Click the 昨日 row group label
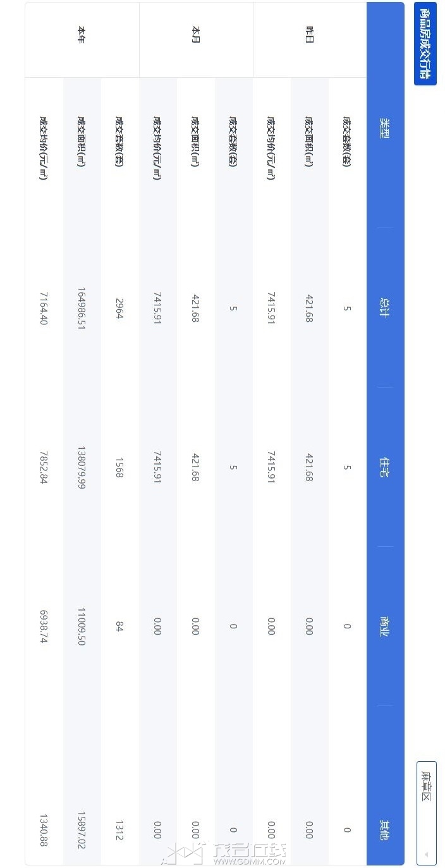Screen dimensions: 445x868 309,37
